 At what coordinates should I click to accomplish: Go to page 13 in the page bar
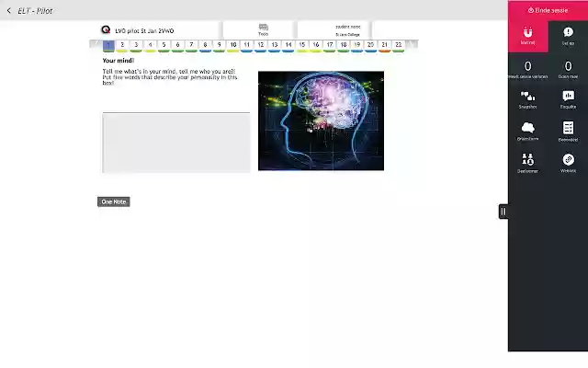click(275, 45)
